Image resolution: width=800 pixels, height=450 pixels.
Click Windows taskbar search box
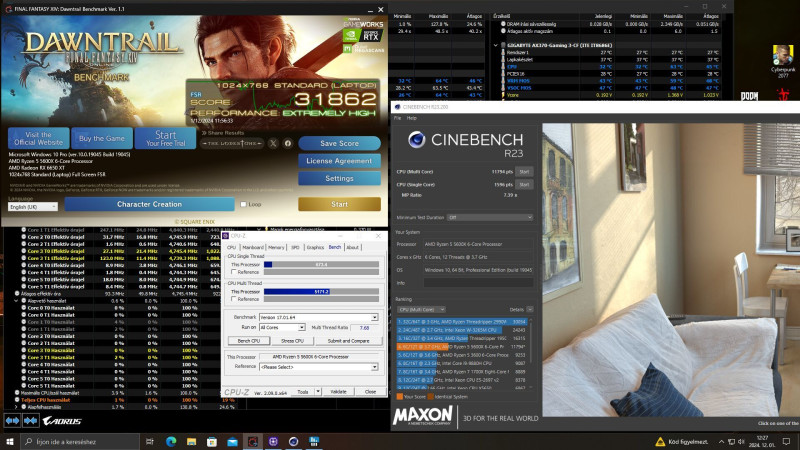80,441
